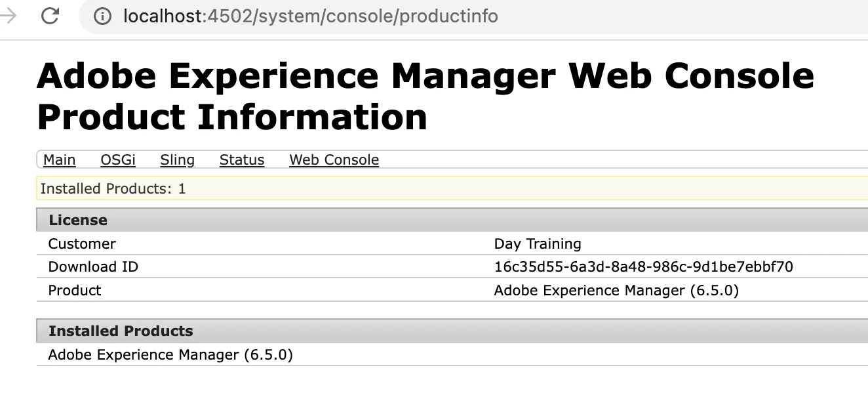Viewport: 868px width, 420px height.
Task: Open the OSGi menu
Action: tap(118, 160)
